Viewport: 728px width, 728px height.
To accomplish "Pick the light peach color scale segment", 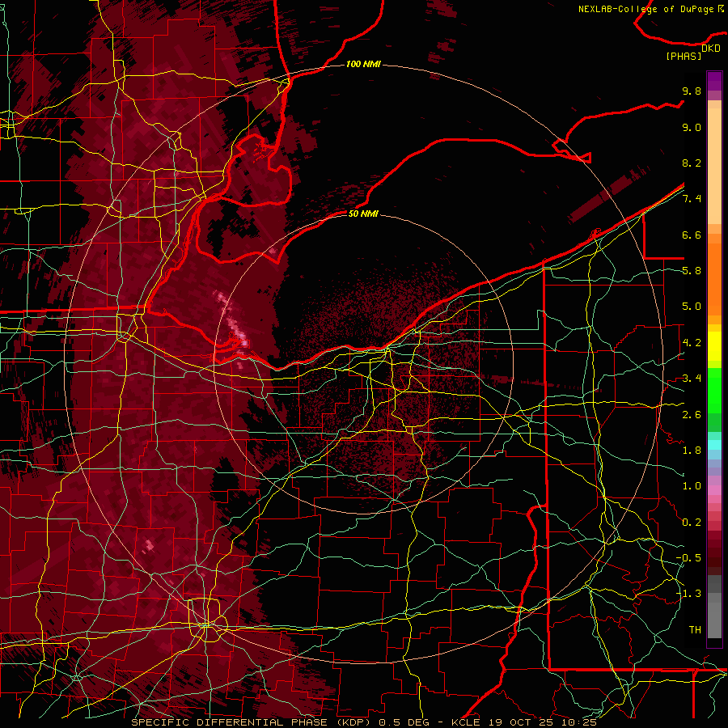I will point(714,167).
